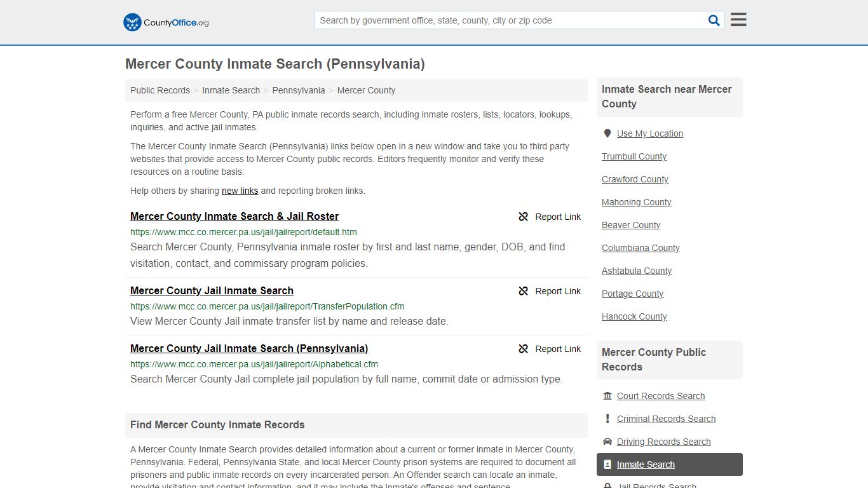868x488 pixels.
Task: Open Driving Records Search
Action: [x=663, y=442]
